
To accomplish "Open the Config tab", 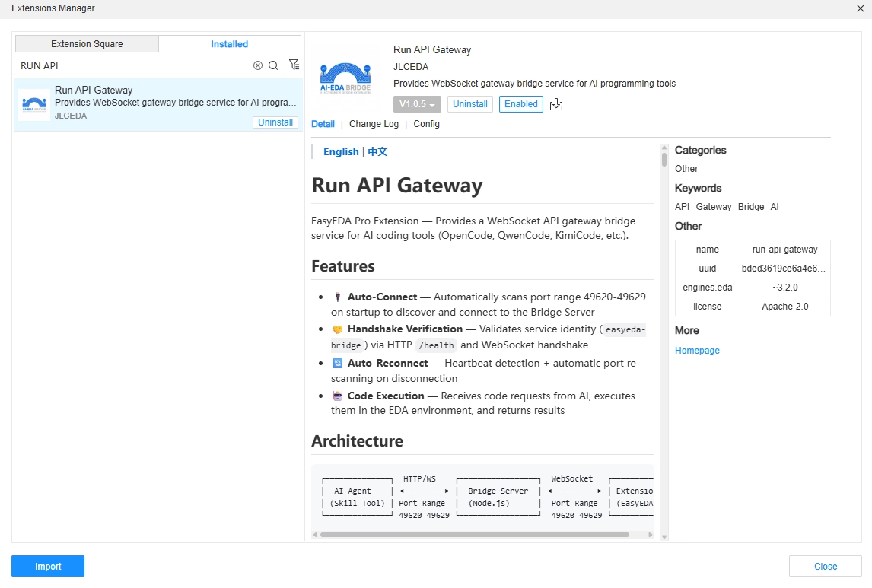I will (x=427, y=124).
